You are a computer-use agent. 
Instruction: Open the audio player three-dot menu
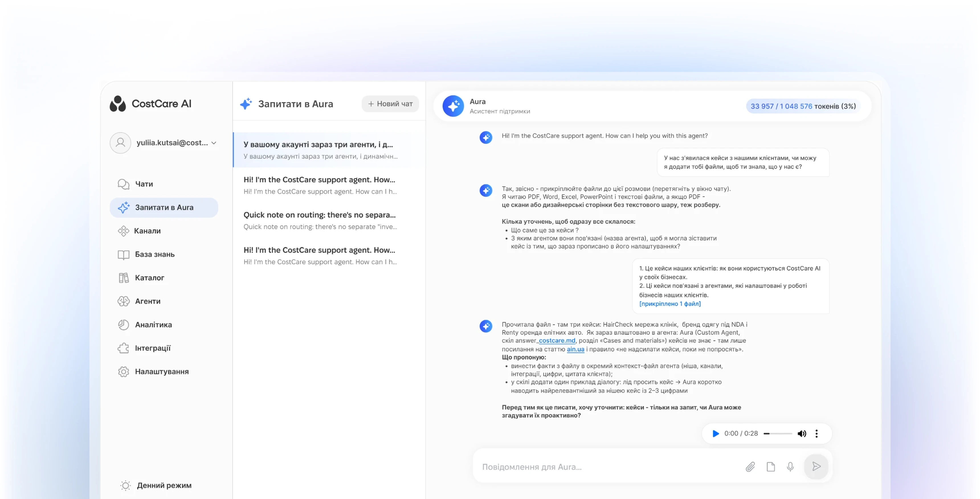[x=816, y=433]
